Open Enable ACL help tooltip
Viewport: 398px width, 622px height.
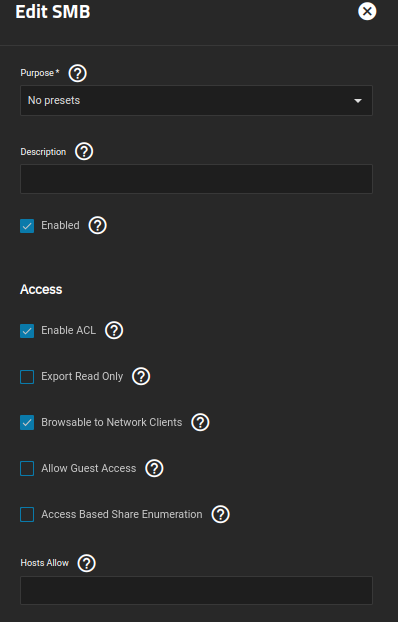pos(114,330)
